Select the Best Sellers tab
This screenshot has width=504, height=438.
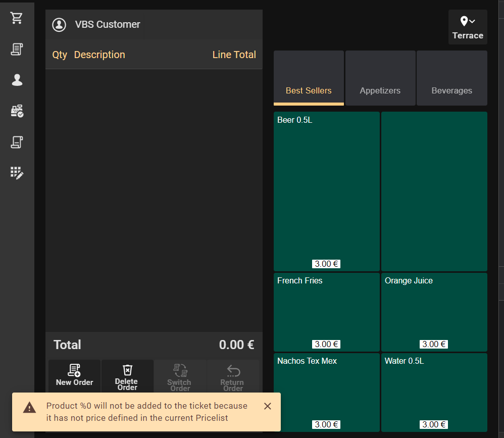point(309,78)
